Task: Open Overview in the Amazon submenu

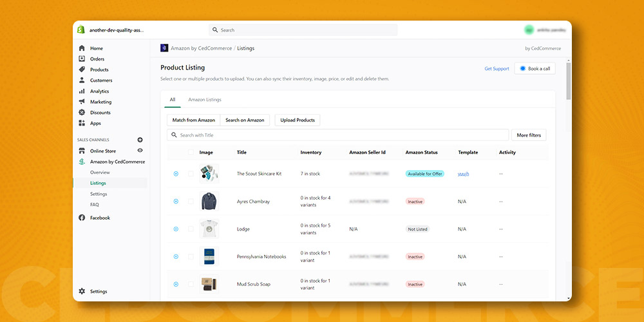Action: tap(100, 173)
